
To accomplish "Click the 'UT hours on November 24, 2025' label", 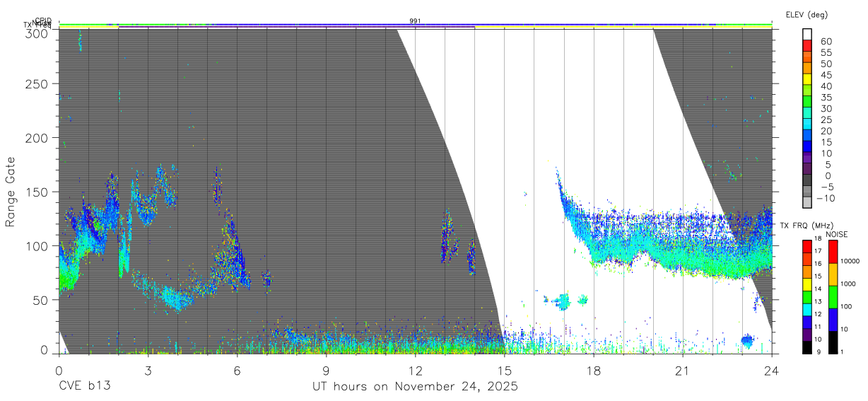I will coord(416,387).
